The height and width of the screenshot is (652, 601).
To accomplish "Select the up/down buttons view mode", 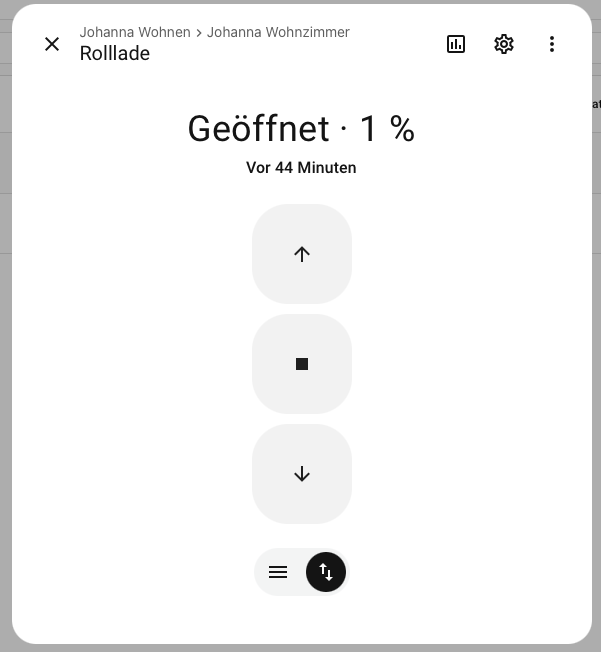I will coord(326,572).
